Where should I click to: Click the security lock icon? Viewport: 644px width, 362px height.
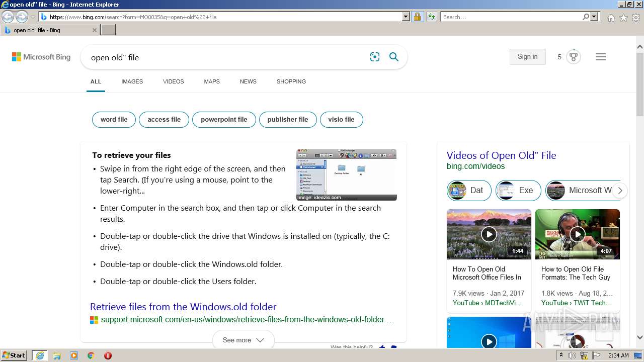[417, 17]
